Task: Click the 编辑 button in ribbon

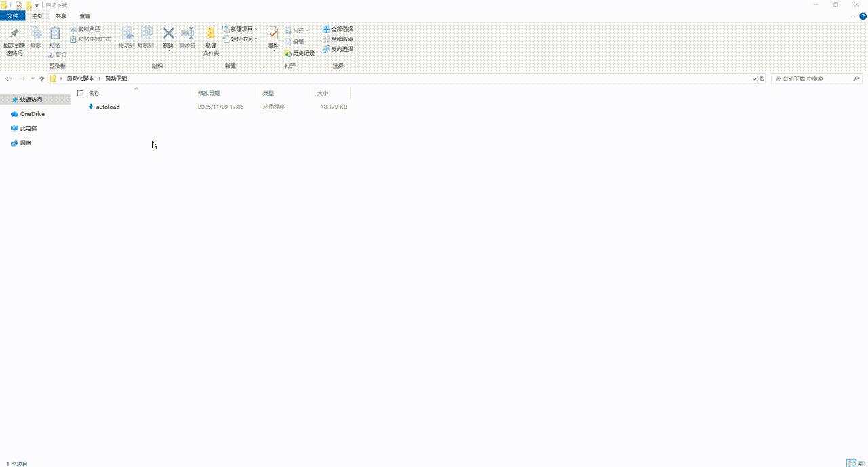Action: [x=295, y=41]
